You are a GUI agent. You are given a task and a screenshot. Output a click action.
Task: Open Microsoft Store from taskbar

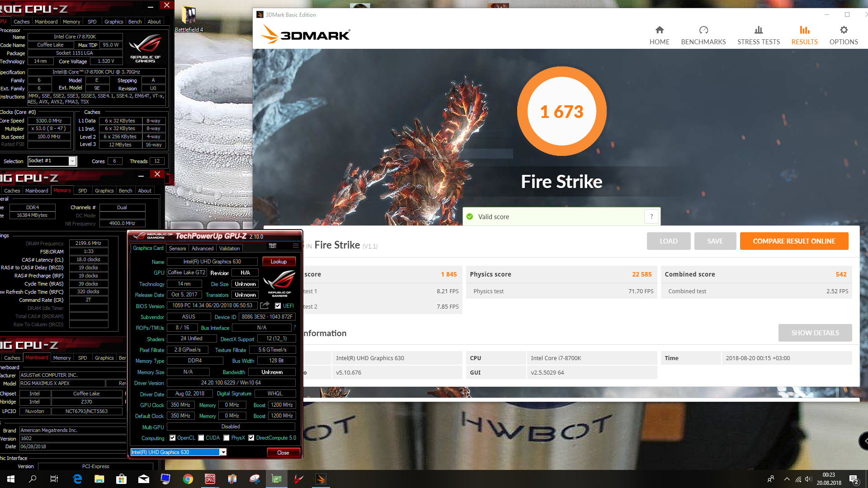(121, 479)
